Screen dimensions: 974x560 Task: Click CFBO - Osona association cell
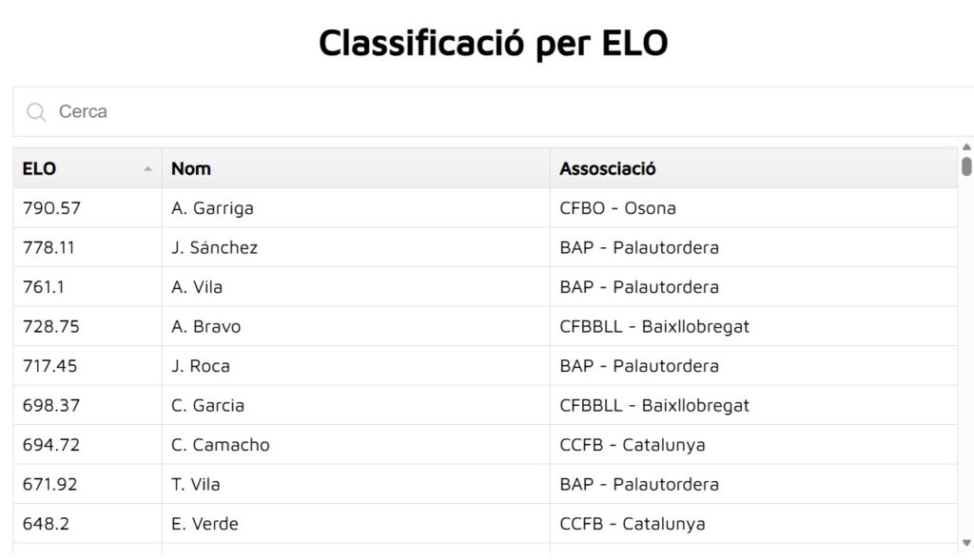point(618,208)
